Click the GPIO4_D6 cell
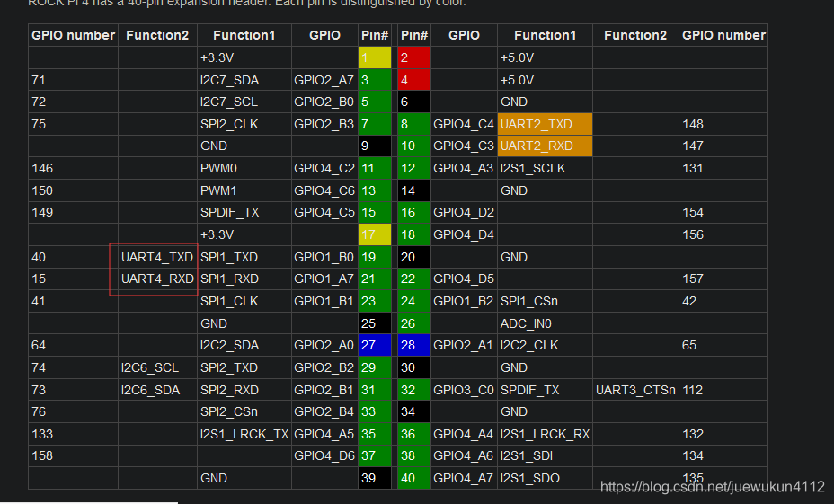Screen dimensions: 834x504 click(324, 455)
